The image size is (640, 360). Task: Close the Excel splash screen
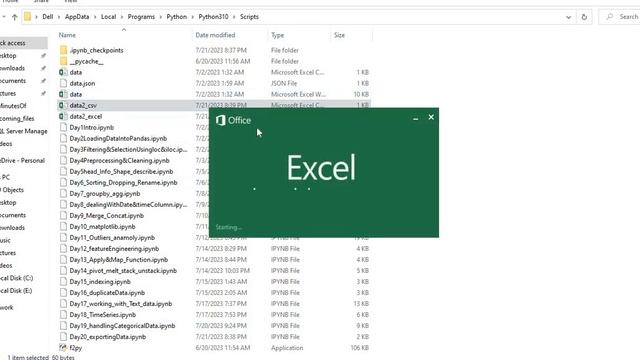click(431, 117)
